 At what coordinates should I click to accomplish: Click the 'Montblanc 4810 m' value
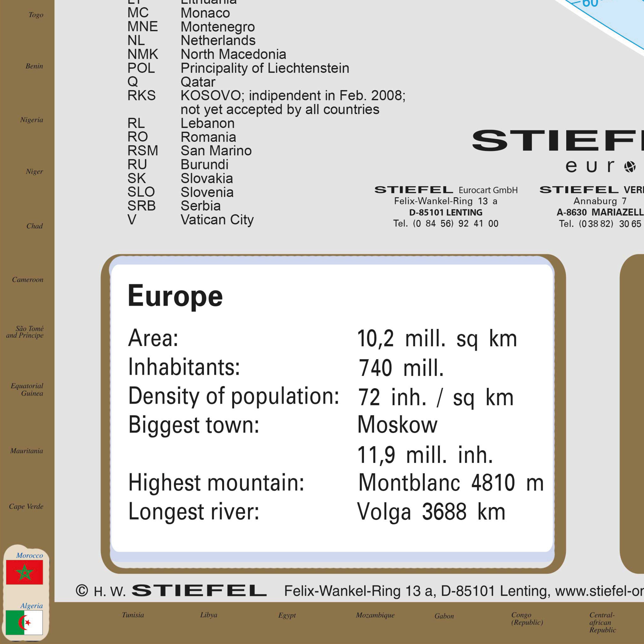451,482
